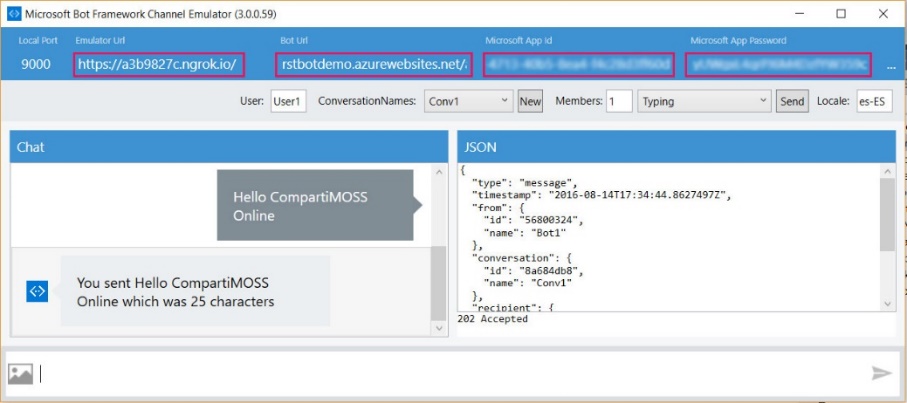Select the Hello CompartiMOSS Online message bubble
Image resolution: width=907 pixels, height=403 pixels.
click(313, 205)
